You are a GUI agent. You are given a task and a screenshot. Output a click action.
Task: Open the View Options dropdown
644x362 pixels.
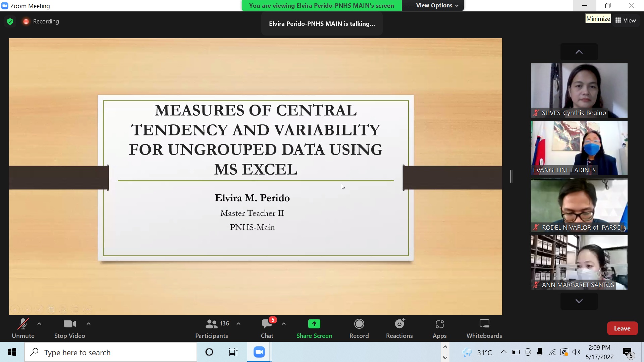coord(437,5)
